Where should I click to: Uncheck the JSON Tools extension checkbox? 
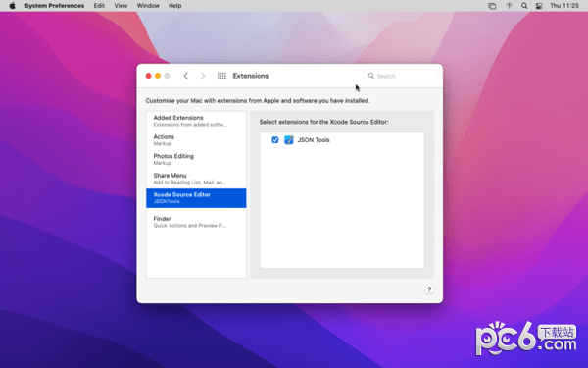(x=274, y=140)
